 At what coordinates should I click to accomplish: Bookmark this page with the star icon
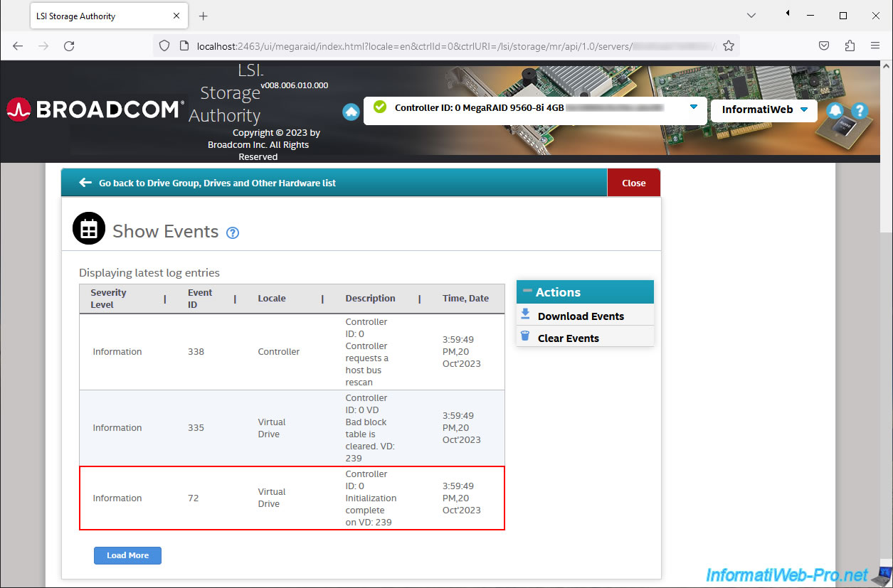(x=729, y=46)
